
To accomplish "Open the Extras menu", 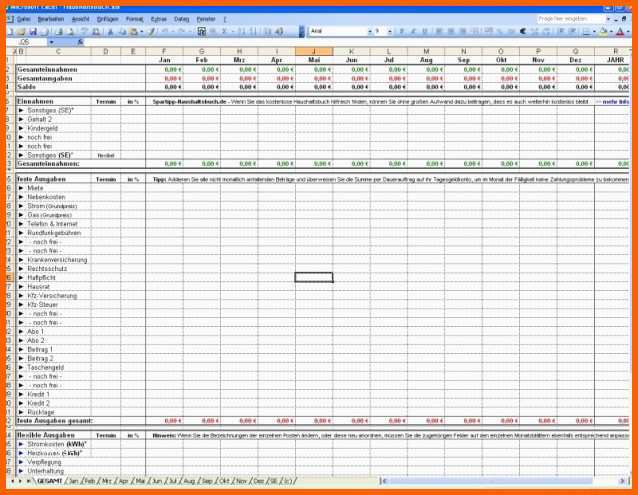I will [159, 19].
